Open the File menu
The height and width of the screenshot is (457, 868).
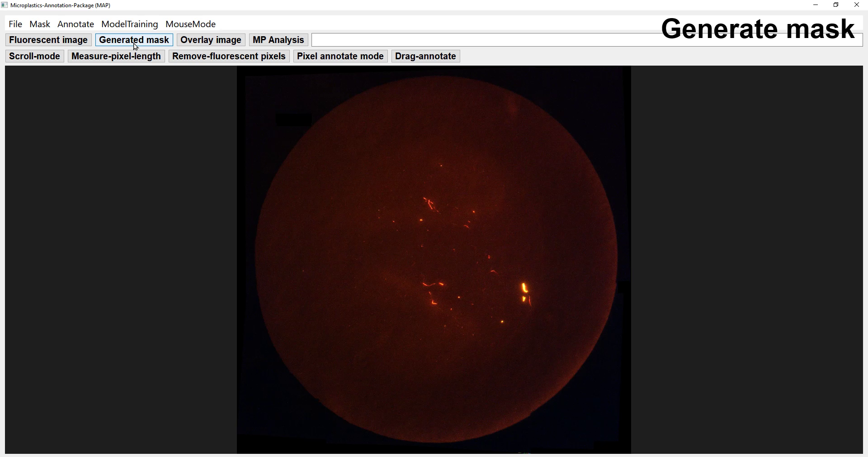tap(15, 24)
